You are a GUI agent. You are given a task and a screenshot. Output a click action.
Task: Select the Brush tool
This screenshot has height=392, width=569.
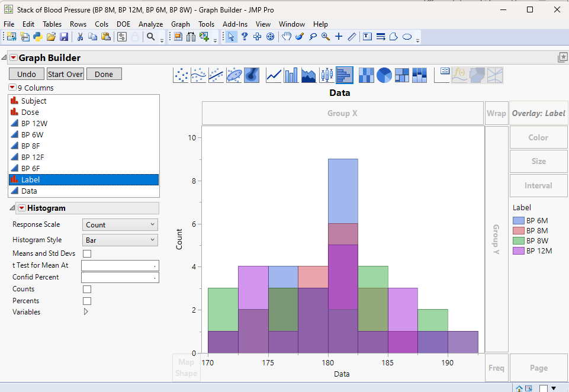pyautogui.click(x=300, y=37)
